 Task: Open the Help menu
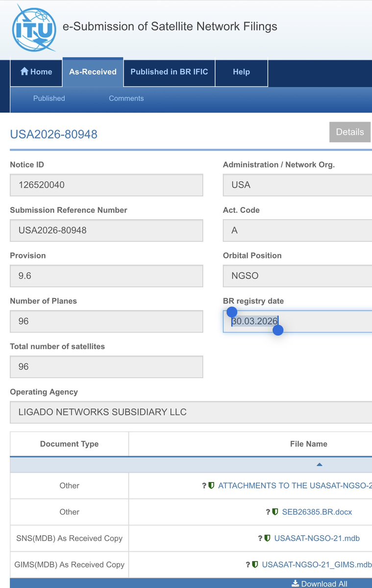(241, 72)
